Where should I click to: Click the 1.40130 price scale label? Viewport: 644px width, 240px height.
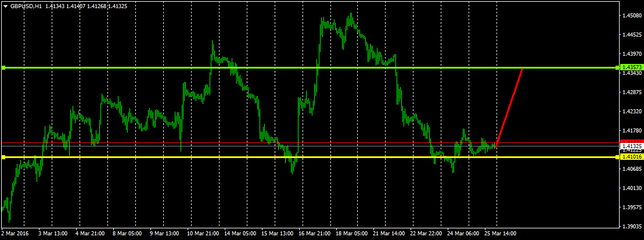(631, 188)
